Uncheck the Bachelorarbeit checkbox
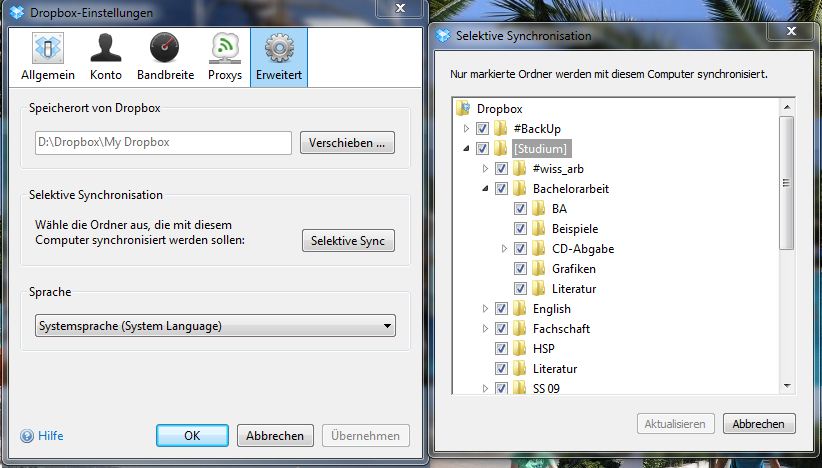The width and height of the screenshot is (822, 468). (x=501, y=188)
